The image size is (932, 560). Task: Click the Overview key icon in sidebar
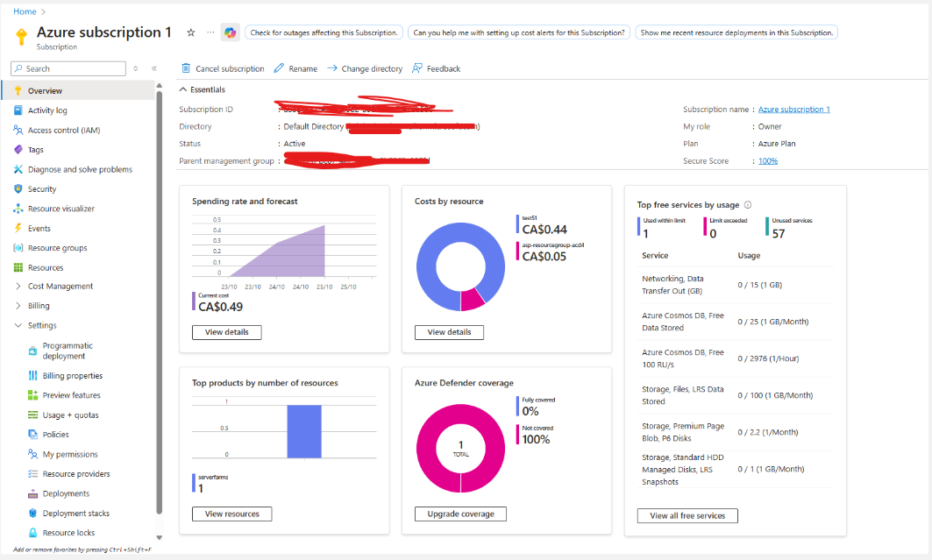pos(18,91)
